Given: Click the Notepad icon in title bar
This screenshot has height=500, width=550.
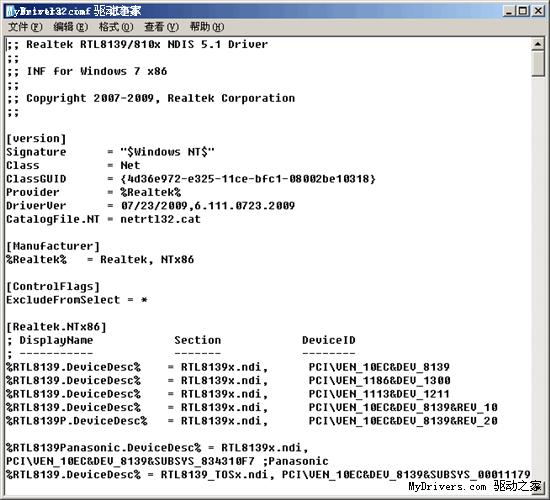Looking at the screenshot, I should (10, 12).
